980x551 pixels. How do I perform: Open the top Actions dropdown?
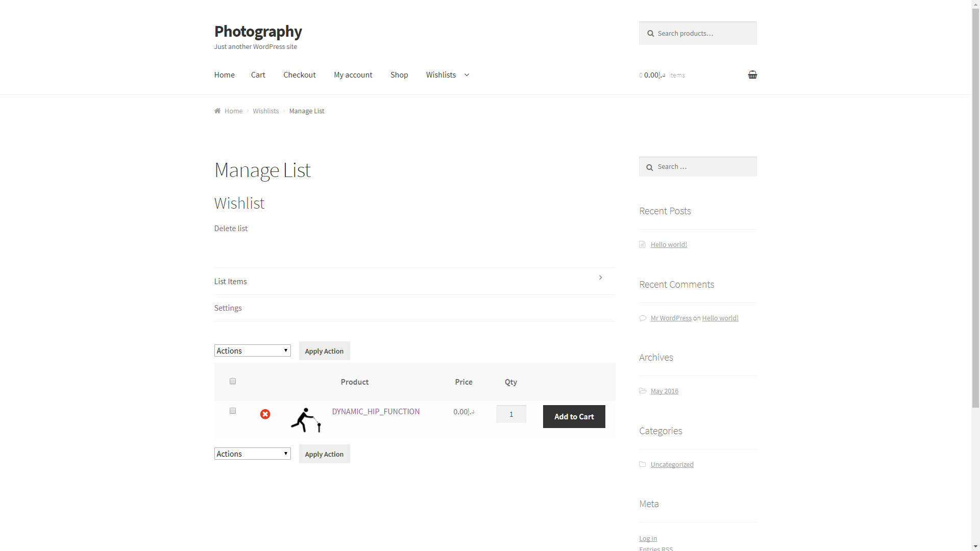coord(252,350)
